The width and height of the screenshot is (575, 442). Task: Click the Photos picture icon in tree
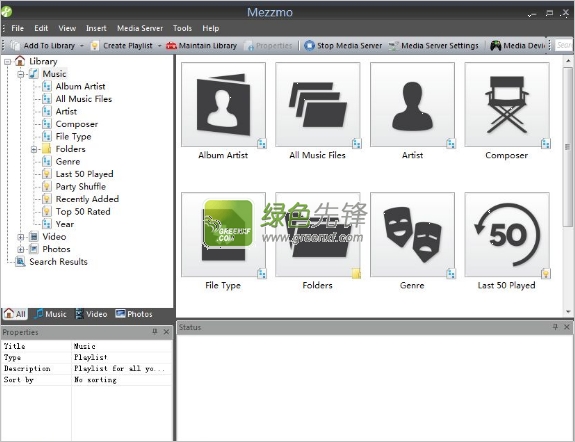[x=33, y=249]
